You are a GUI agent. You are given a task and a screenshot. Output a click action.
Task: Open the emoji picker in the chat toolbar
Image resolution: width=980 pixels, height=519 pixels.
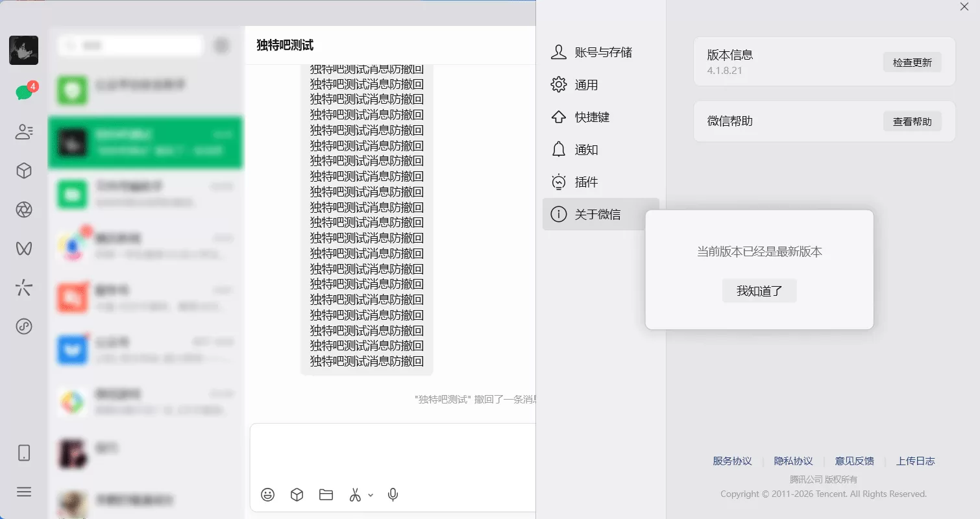(x=267, y=494)
